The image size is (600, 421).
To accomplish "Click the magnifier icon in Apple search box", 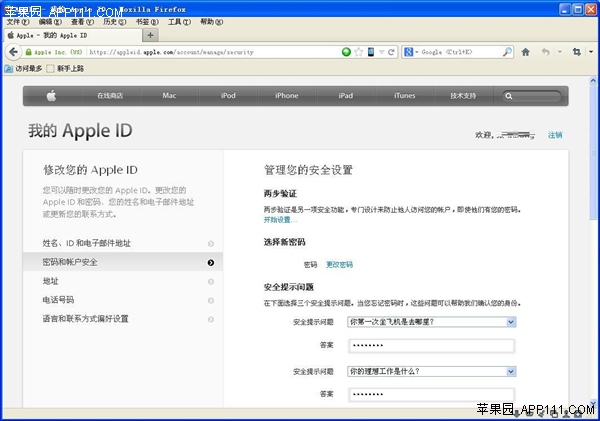I will [511, 96].
